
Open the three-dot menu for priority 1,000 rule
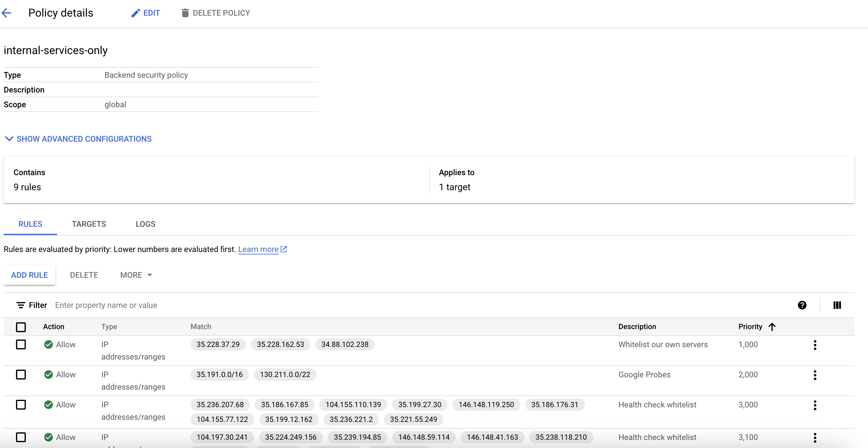point(815,345)
